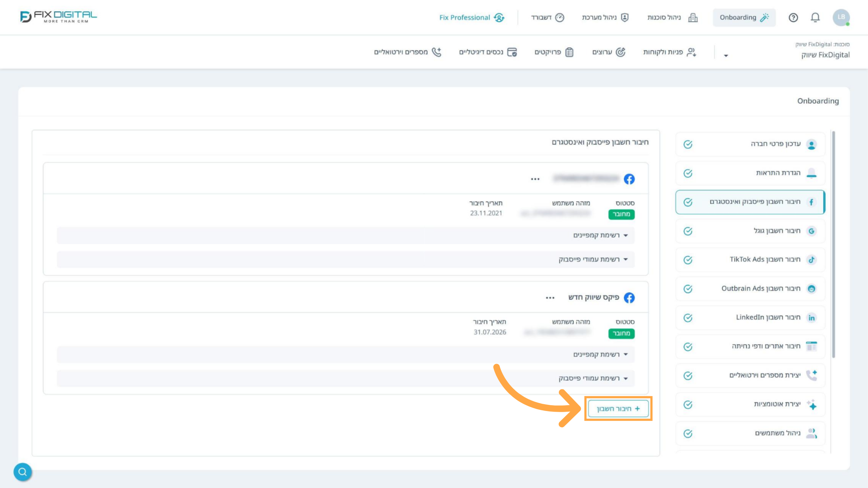868x488 pixels.
Task: Select חיבור אתרים ודפי נחיתה step
Action: point(750,346)
